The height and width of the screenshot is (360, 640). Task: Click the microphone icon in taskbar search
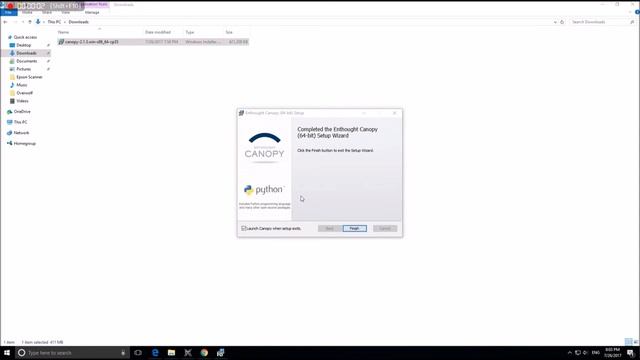(x=123, y=353)
